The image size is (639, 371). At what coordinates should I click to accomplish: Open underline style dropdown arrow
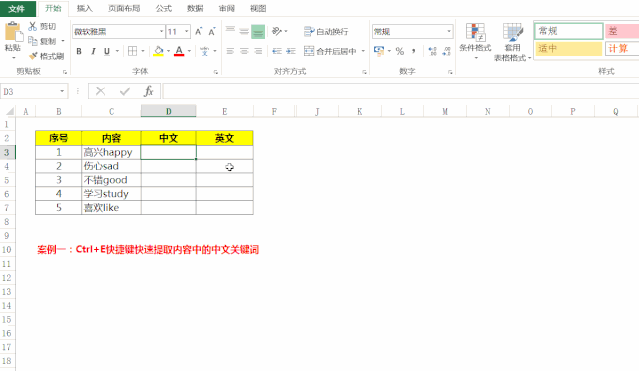[x=117, y=51]
